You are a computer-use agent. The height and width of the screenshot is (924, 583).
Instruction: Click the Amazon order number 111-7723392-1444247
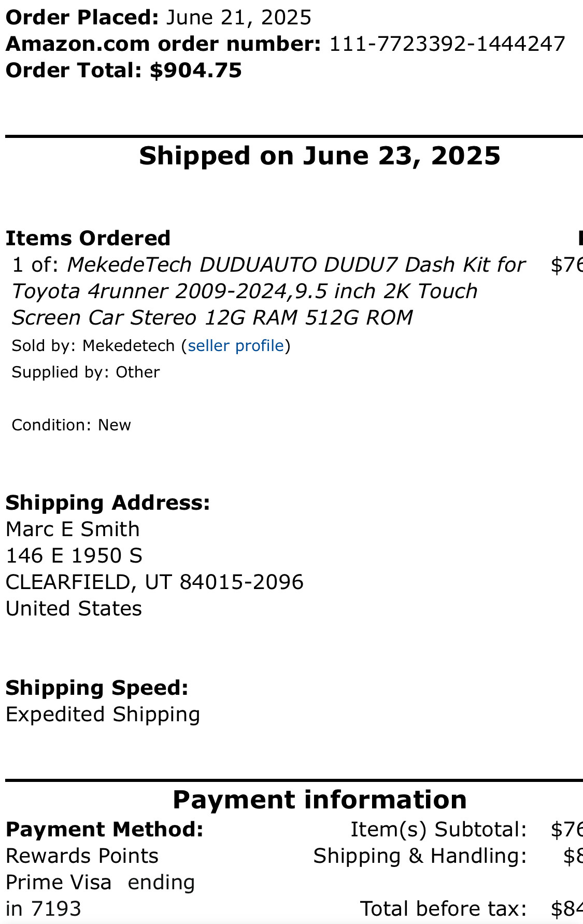[x=447, y=44]
